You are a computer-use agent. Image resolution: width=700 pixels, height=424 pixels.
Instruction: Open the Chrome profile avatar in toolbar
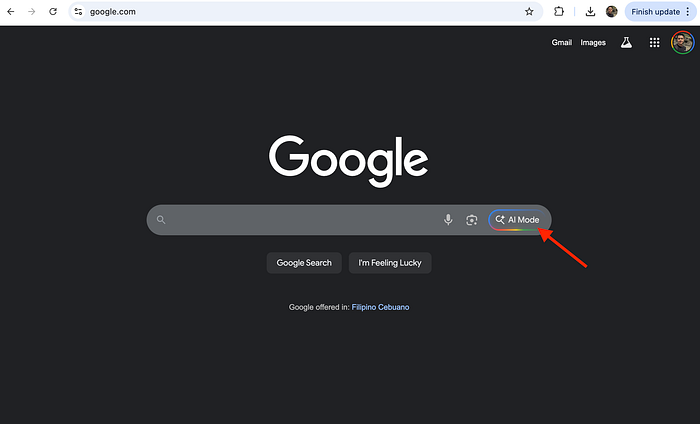612,12
